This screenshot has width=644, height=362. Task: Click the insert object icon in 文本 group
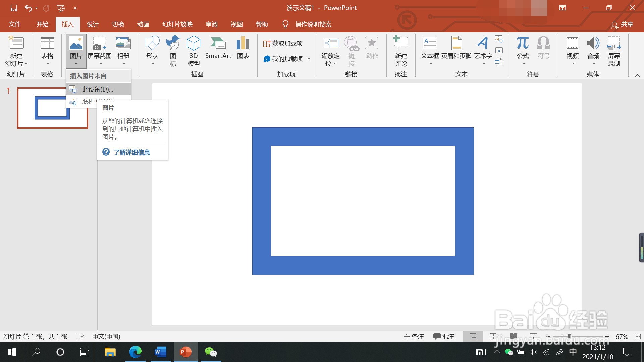point(499,62)
